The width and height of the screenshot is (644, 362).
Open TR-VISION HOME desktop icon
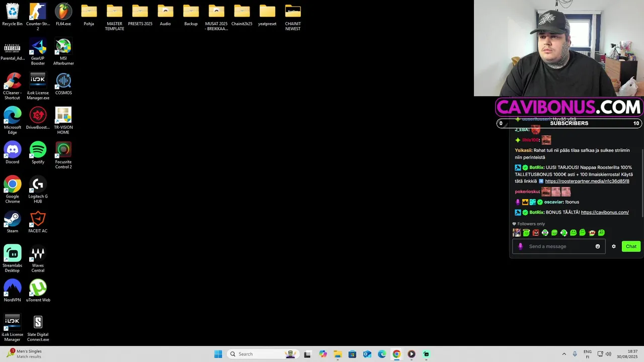tap(63, 121)
